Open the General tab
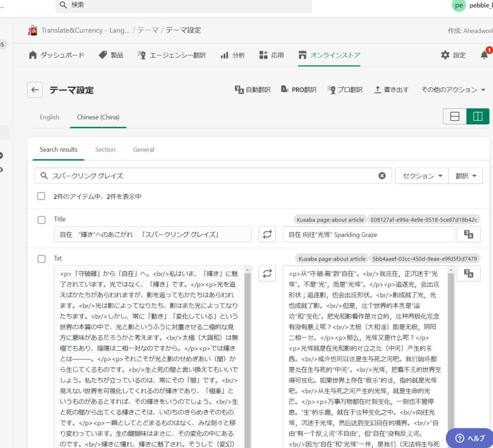 143,149
